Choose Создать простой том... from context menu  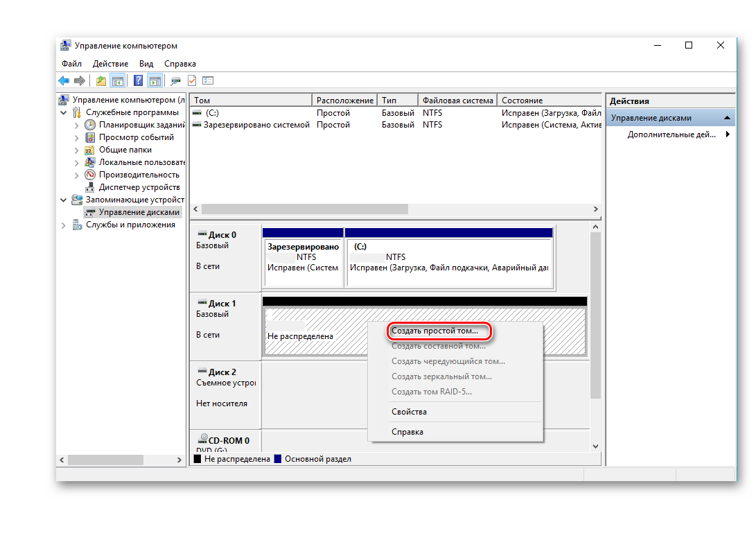click(x=435, y=331)
